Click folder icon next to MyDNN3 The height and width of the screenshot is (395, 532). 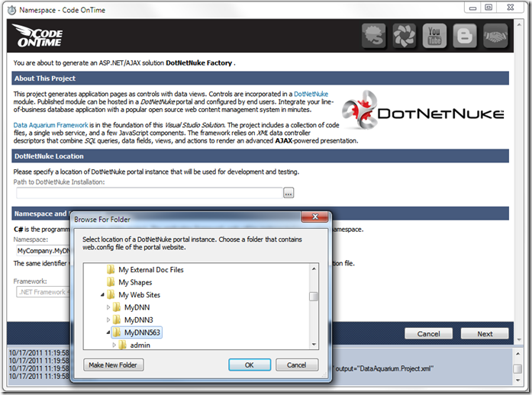point(116,320)
